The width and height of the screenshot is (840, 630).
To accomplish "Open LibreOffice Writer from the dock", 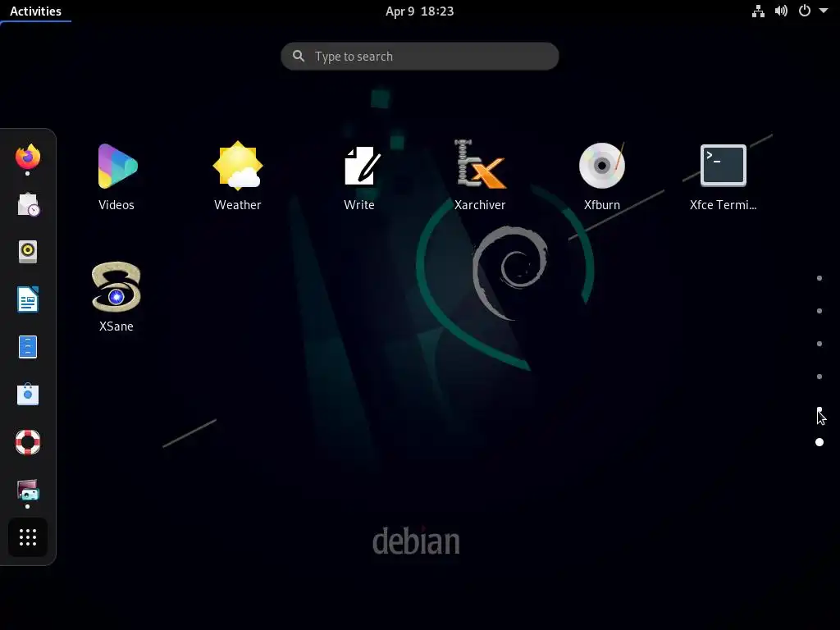I will tap(28, 299).
